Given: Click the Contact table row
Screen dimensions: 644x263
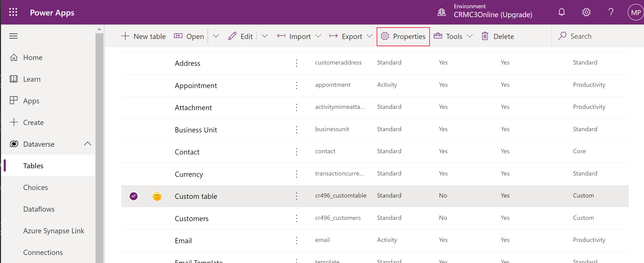Looking at the screenshot, I should click(187, 151).
